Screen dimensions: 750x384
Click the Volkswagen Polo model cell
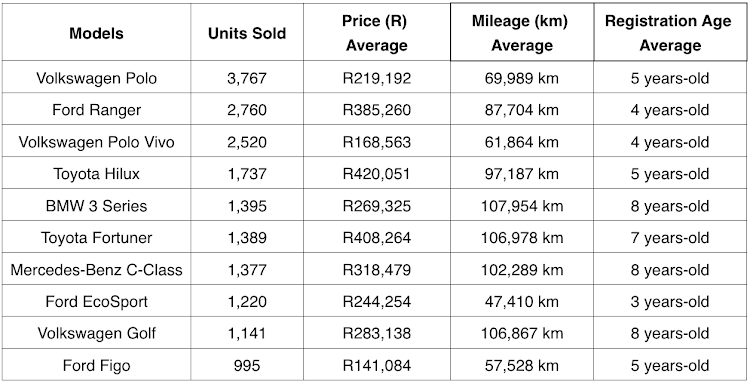96,78
